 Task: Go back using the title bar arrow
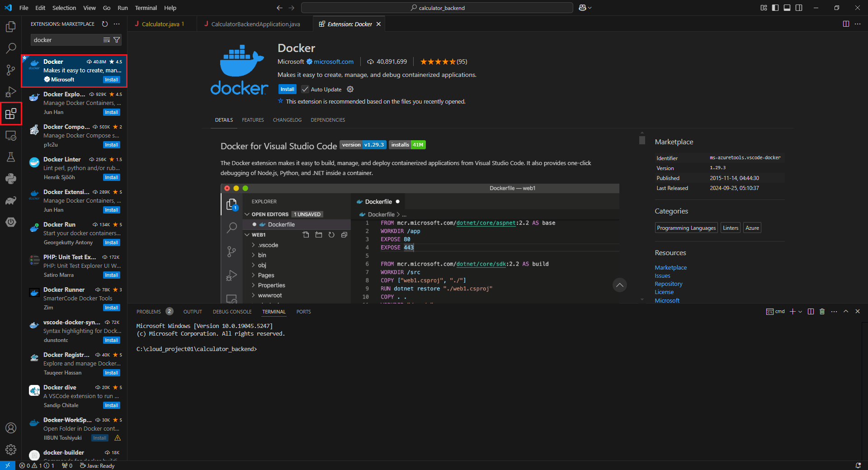click(279, 8)
